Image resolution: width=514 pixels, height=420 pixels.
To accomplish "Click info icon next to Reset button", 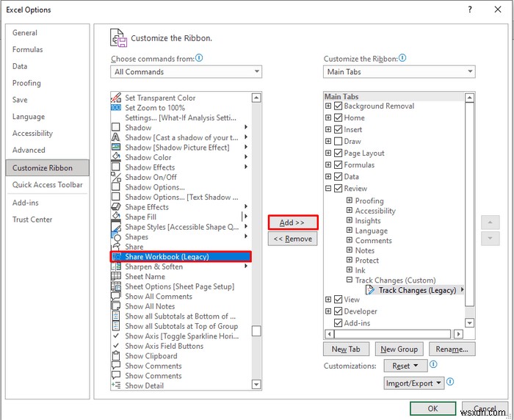I will tap(433, 364).
